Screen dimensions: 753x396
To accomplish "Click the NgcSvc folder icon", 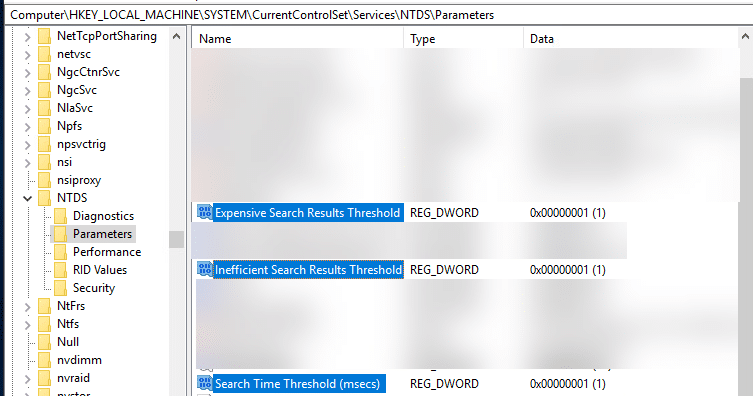I will pos(44,90).
